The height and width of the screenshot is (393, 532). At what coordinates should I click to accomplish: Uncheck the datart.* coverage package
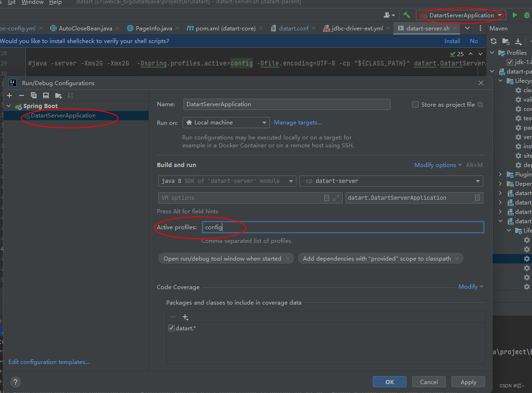click(x=171, y=328)
